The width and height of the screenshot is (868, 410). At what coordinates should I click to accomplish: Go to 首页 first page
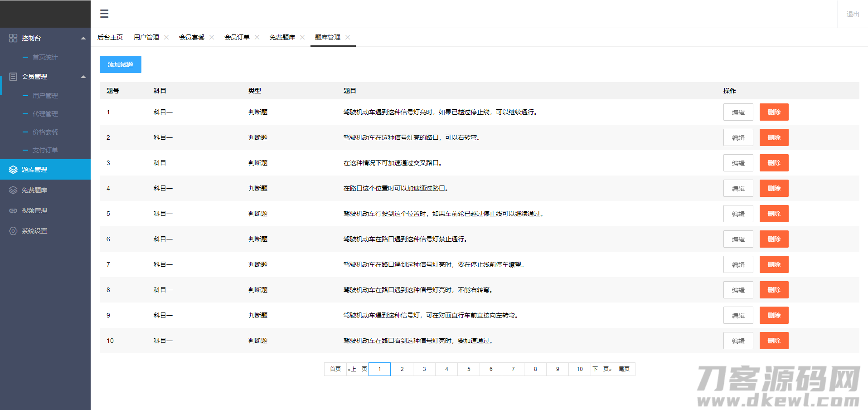click(335, 369)
